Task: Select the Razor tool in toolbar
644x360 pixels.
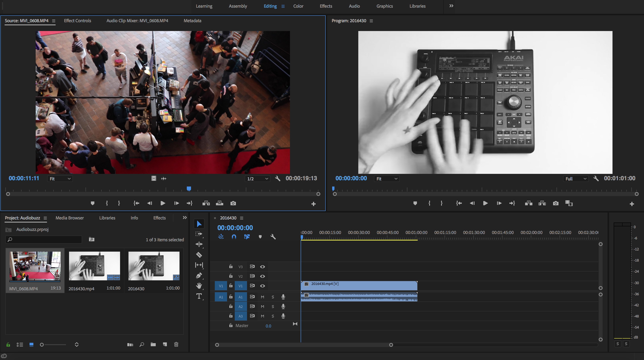Action: click(x=199, y=255)
